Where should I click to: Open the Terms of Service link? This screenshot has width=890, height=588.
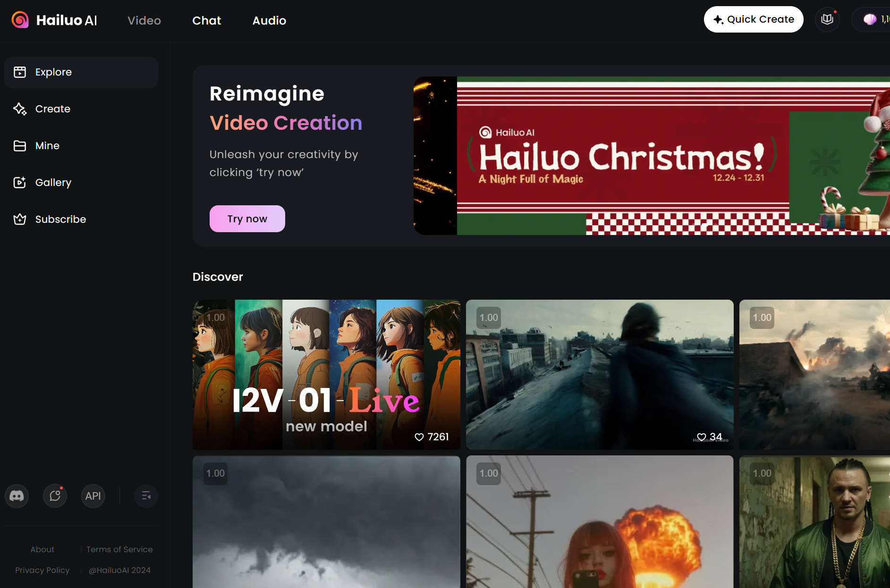click(119, 549)
